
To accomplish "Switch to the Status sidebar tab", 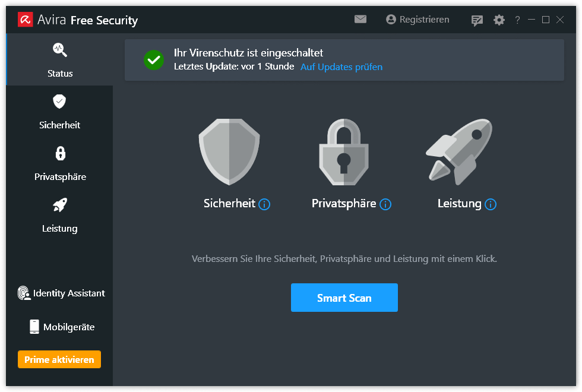I will pyautogui.click(x=59, y=59).
